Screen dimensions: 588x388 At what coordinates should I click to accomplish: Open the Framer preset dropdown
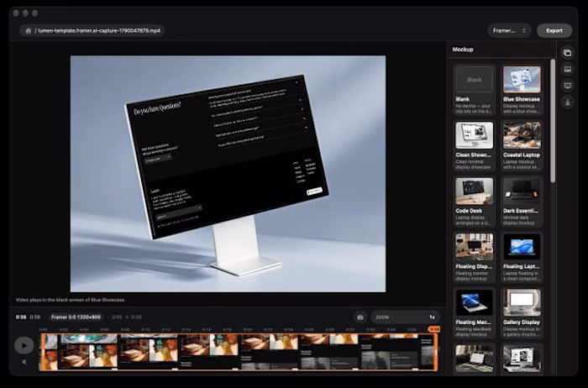pyautogui.click(x=509, y=31)
